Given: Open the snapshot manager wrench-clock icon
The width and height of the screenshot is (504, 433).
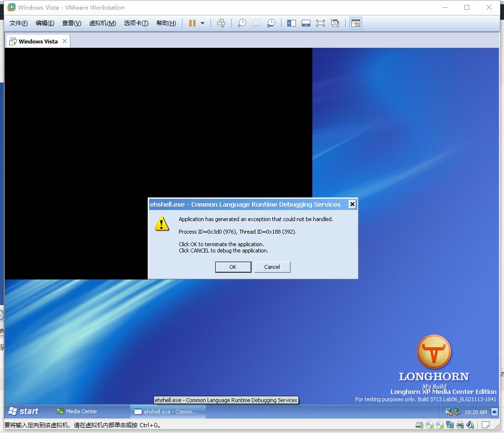Looking at the screenshot, I should coord(271,23).
